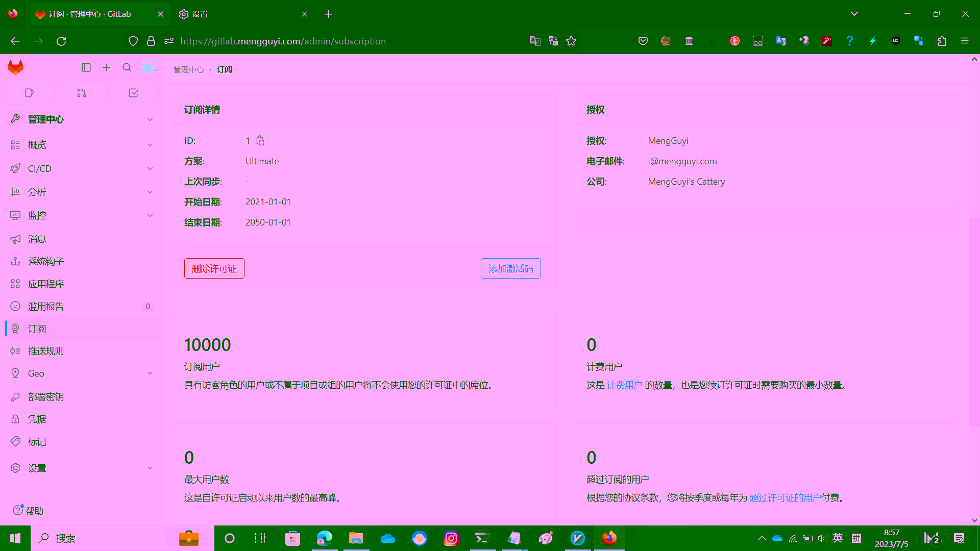Click the 删除许可证 button
The height and width of the screenshot is (551, 980).
pos(214,268)
